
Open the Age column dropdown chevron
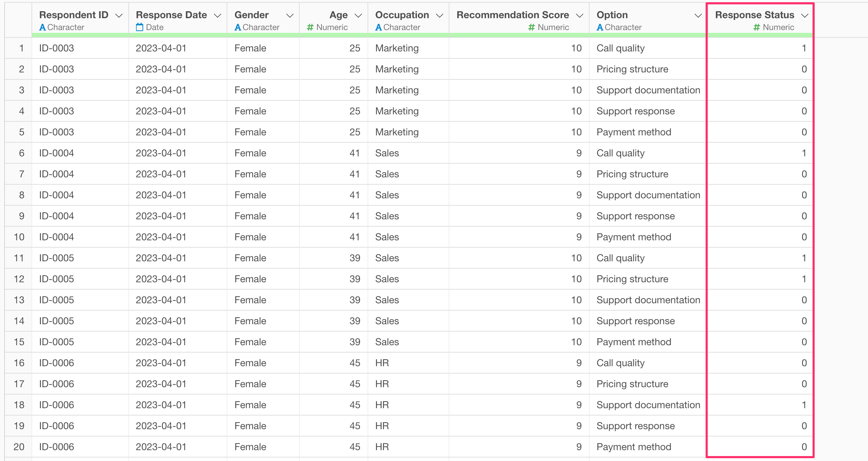coord(358,16)
